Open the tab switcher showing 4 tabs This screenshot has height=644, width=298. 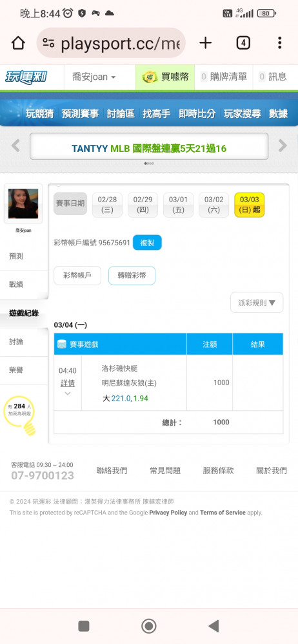(243, 43)
